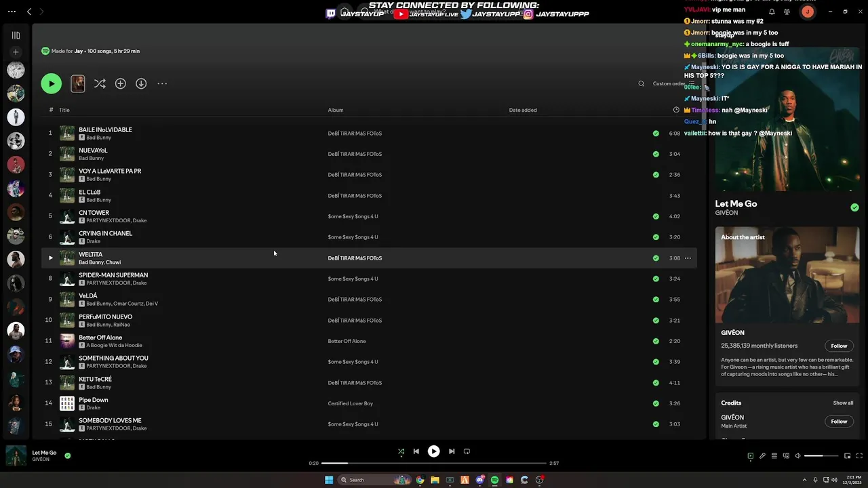
Task: Sort by the duration clock icon
Action: click(676, 110)
